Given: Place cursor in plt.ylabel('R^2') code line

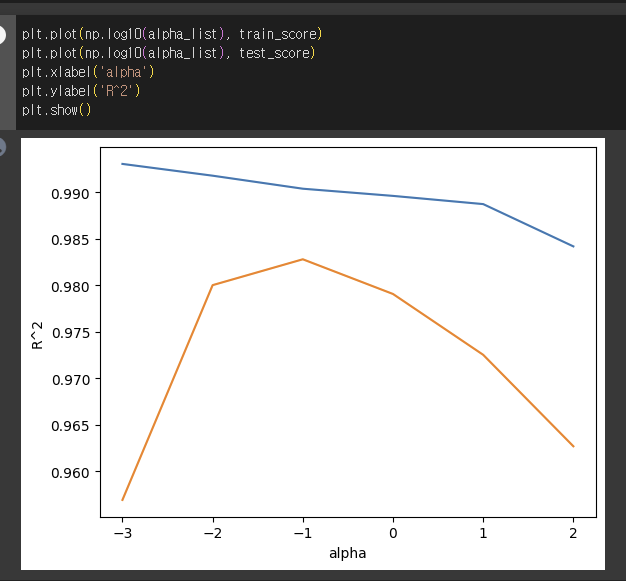Looking at the screenshot, I should pyautogui.click(x=81, y=91).
